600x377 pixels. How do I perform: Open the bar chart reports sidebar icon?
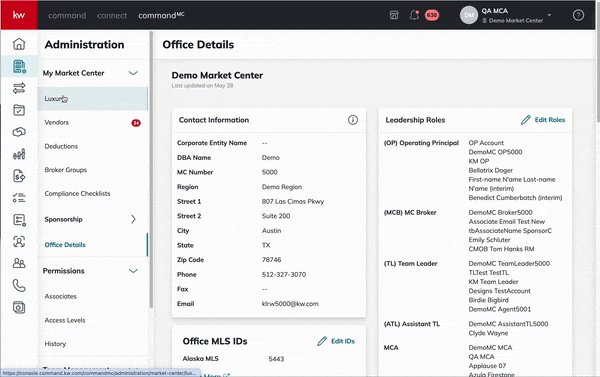pos(19,154)
